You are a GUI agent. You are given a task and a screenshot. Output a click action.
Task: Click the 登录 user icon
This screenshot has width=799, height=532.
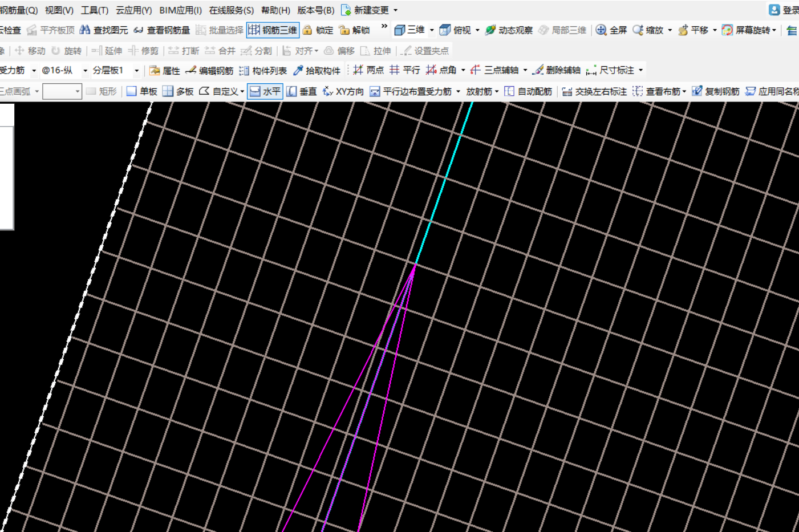774,10
